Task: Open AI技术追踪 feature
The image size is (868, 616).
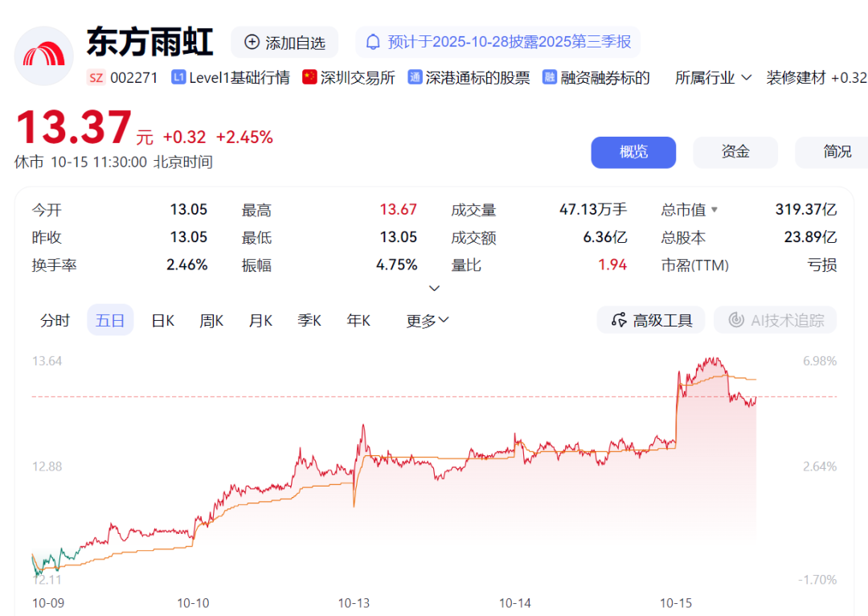Action: 775,320
